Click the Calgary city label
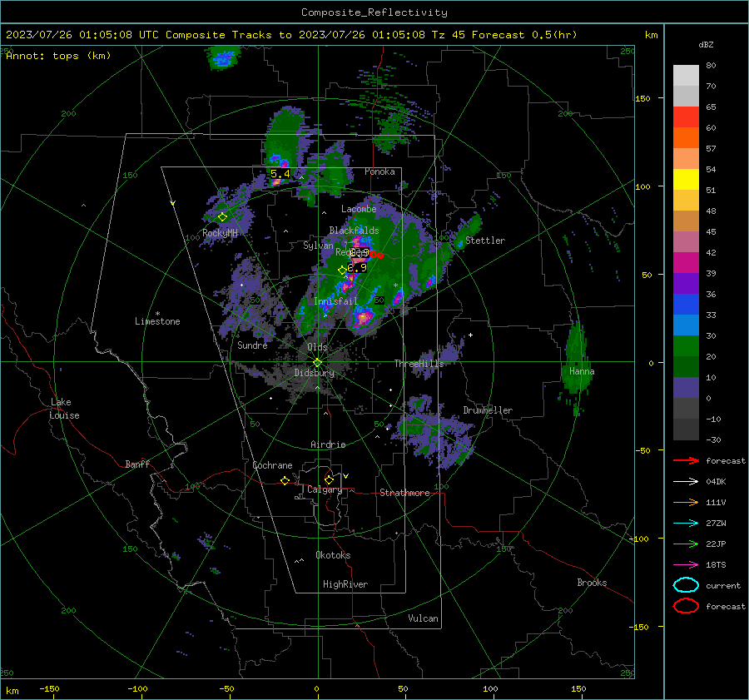 325,489
